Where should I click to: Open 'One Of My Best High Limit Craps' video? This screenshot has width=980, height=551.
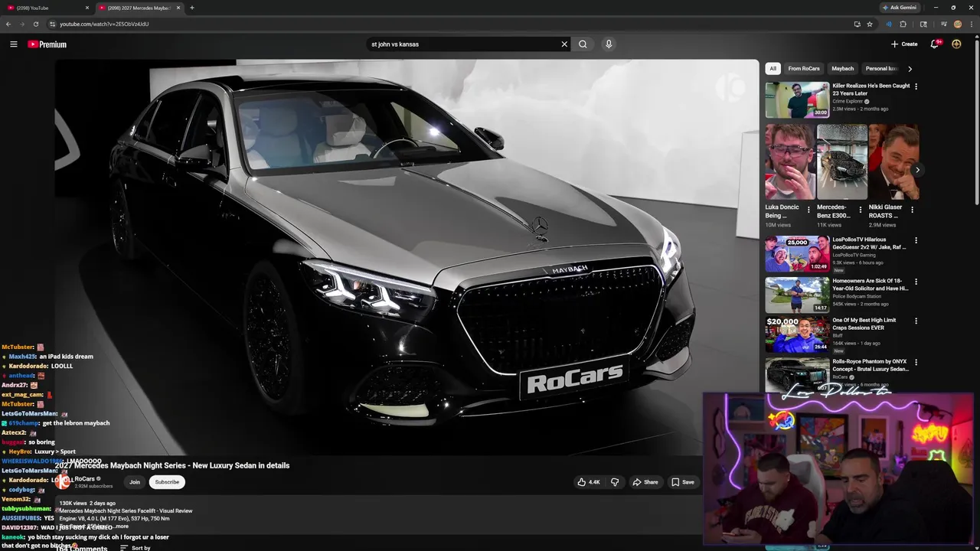[x=797, y=334]
